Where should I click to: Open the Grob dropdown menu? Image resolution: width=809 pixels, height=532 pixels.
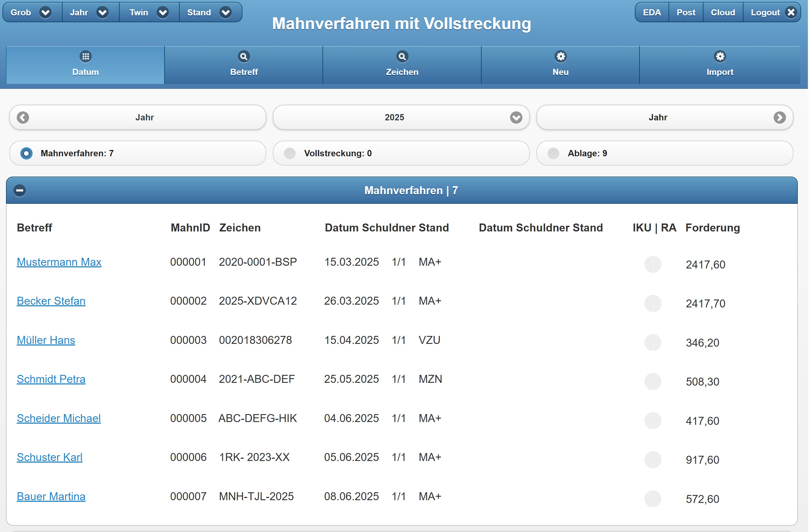point(45,13)
